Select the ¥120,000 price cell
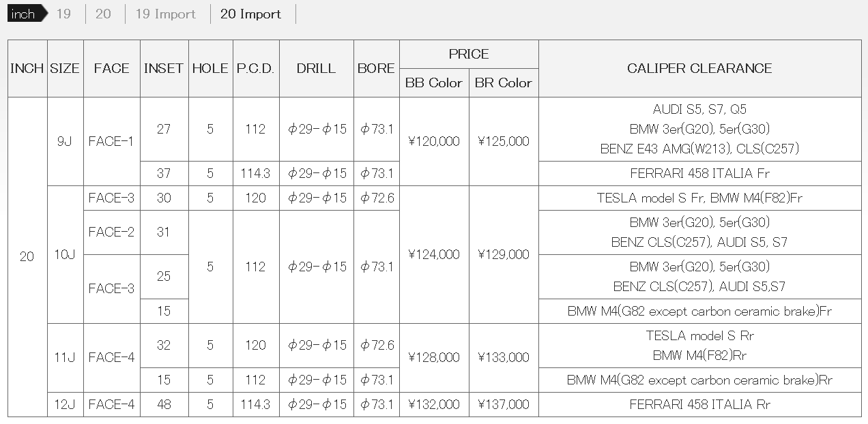The height and width of the screenshot is (424, 868). coord(434,142)
